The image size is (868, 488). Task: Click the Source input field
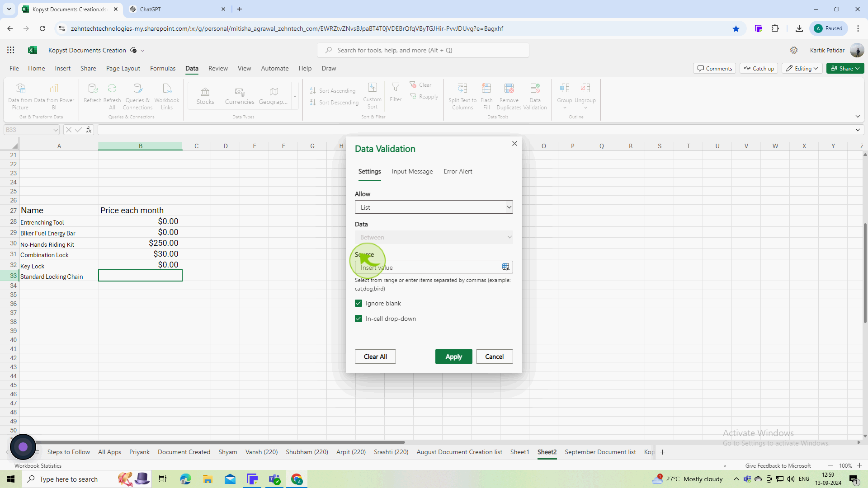click(434, 267)
